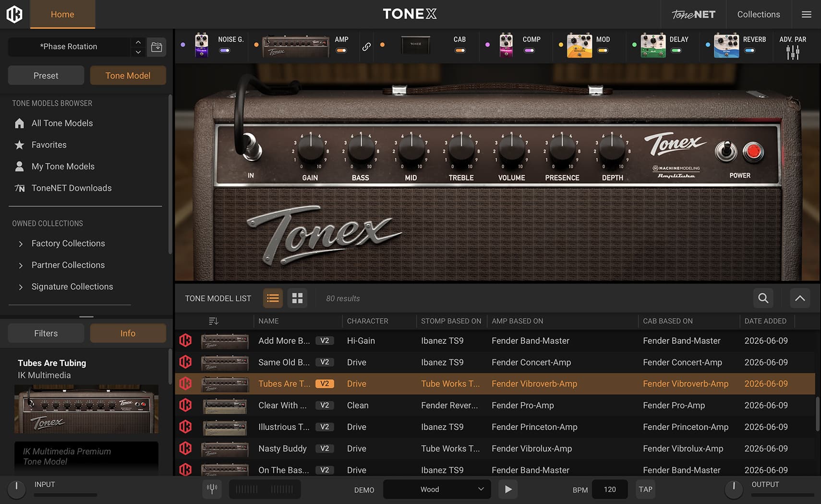Show the Info panel
The width and height of the screenshot is (821, 504).
tap(128, 333)
